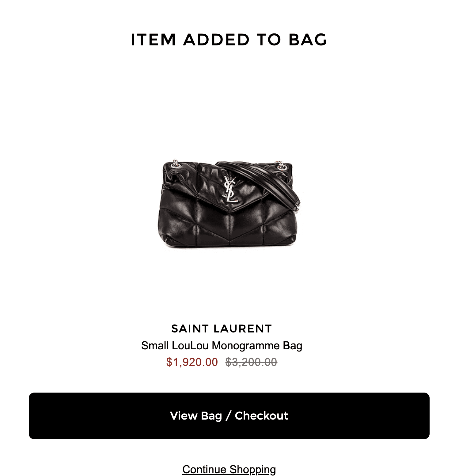Open the Small LouLou Monogramme Bag title
The width and height of the screenshot is (459, 476).
pos(222,346)
